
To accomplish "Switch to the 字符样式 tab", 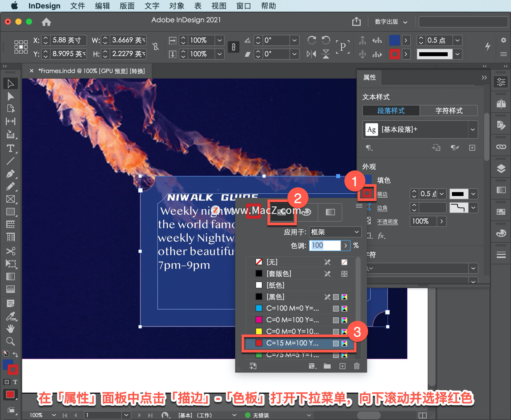I will (449, 111).
